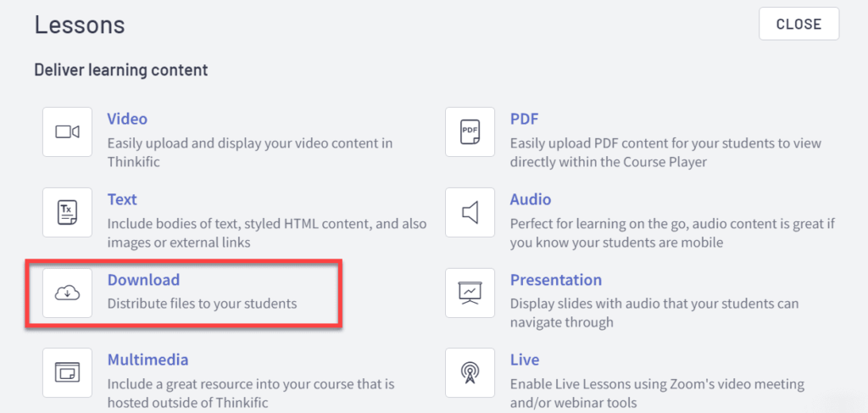
Task: Click the Presentation slide icon
Action: (470, 293)
